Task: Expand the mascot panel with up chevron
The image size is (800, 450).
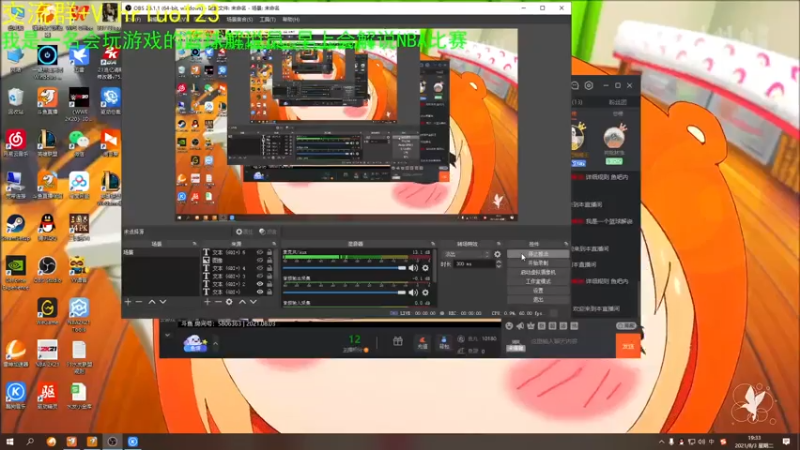Action: 215,343
